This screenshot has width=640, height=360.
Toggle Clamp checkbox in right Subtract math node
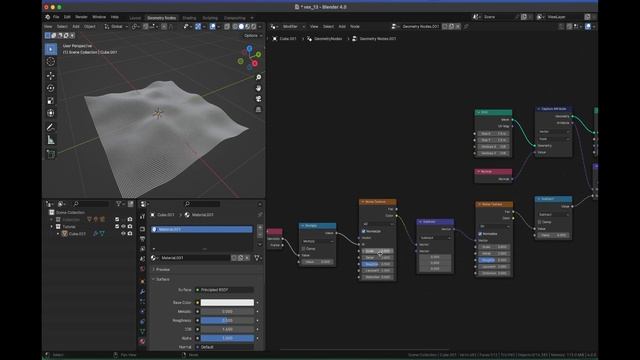coord(540,222)
